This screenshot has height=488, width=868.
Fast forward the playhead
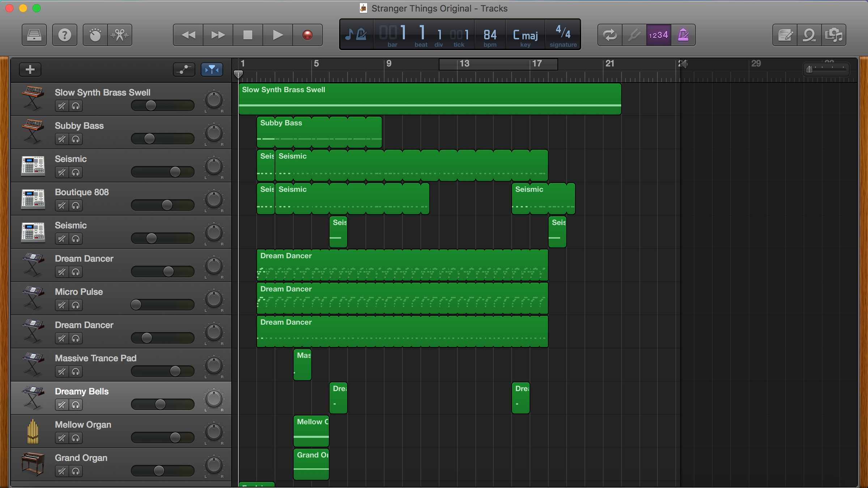point(218,35)
